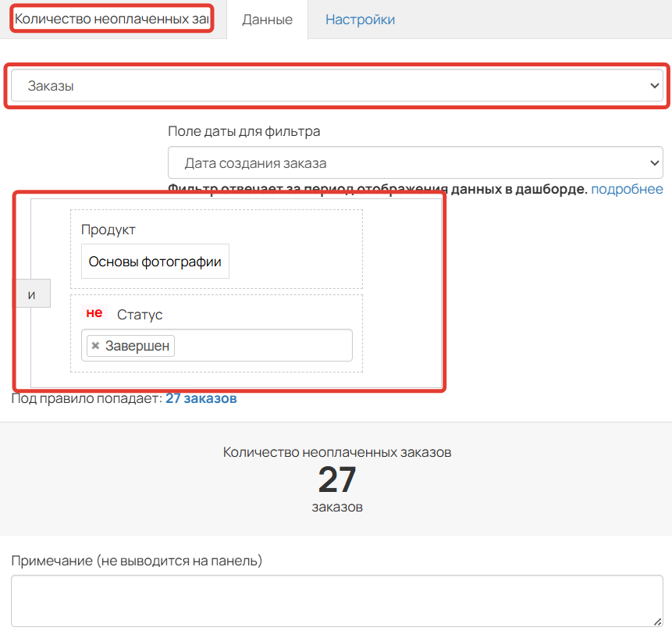672x638 pixels.
Task: Click the Статус condition label
Action: pyautogui.click(x=140, y=314)
